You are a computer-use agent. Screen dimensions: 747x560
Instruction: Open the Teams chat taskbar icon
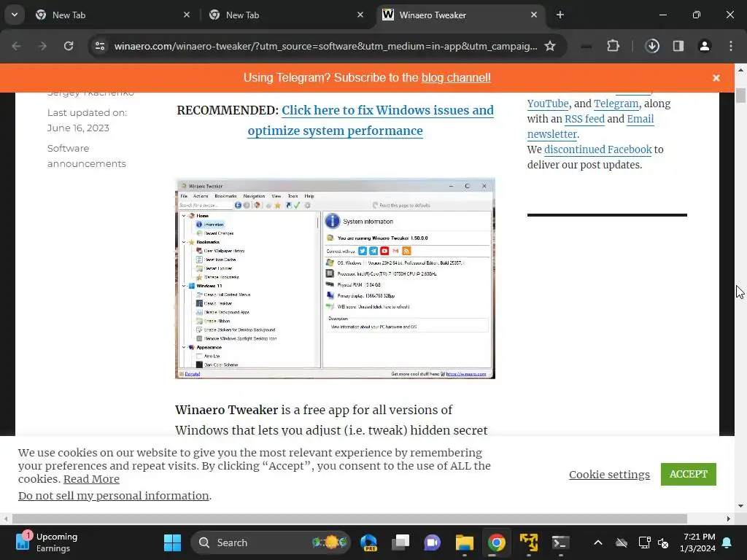433,542
